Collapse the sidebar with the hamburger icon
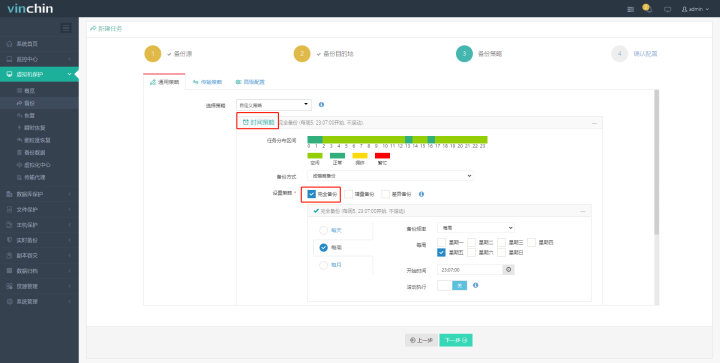The image size is (720, 363). pyautogui.click(x=66, y=28)
